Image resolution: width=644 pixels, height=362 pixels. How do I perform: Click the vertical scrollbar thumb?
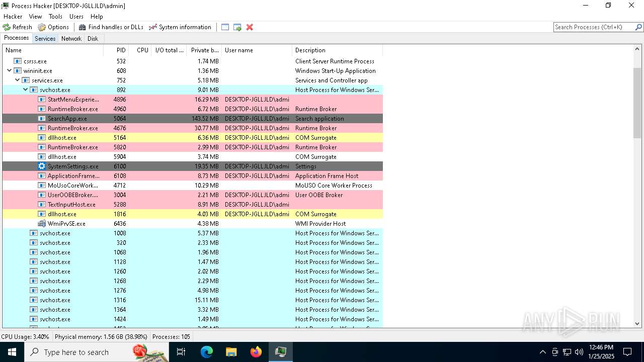[637, 103]
